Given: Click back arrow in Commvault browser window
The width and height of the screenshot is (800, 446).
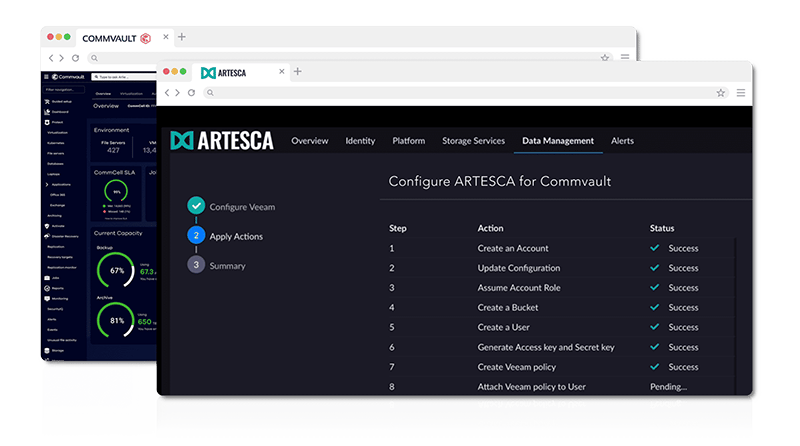Looking at the screenshot, I should click(51, 58).
